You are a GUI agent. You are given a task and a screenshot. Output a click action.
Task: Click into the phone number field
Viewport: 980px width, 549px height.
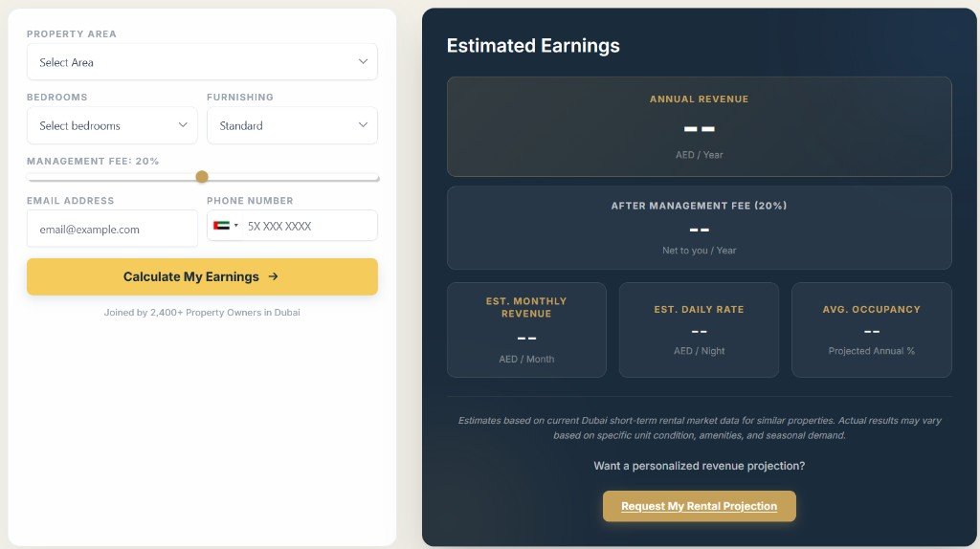pyautogui.click(x=306, y=226)
